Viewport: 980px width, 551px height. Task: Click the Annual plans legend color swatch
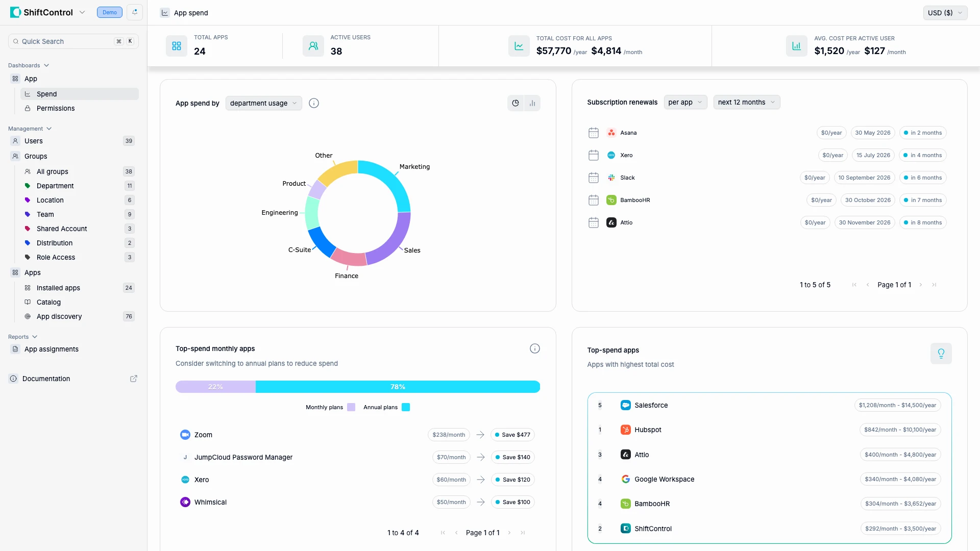pyautogui.click(x=406, y=407)
